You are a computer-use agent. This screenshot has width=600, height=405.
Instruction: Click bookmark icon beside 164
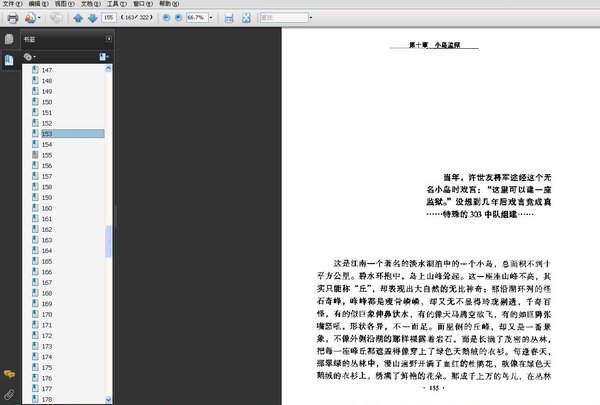pos(35,250)
